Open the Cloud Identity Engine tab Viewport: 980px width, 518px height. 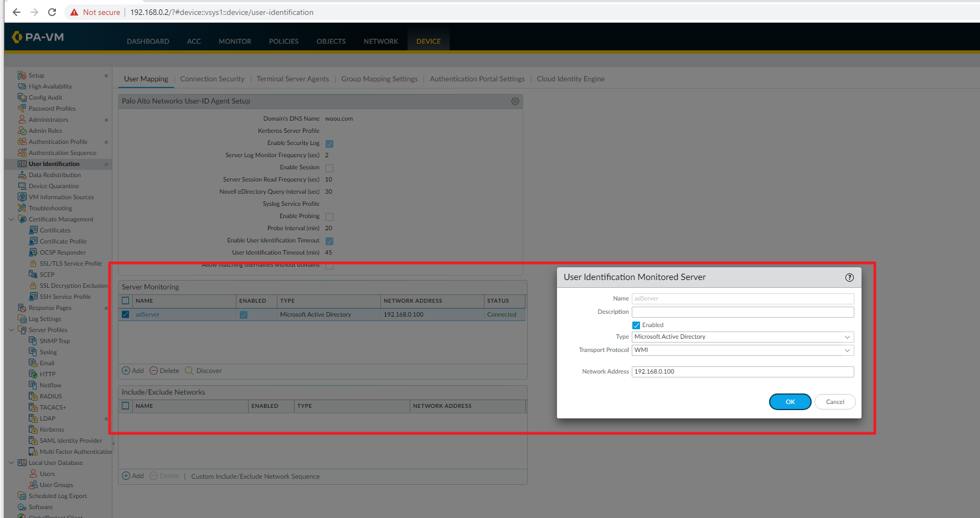click(x=571, y=79)
